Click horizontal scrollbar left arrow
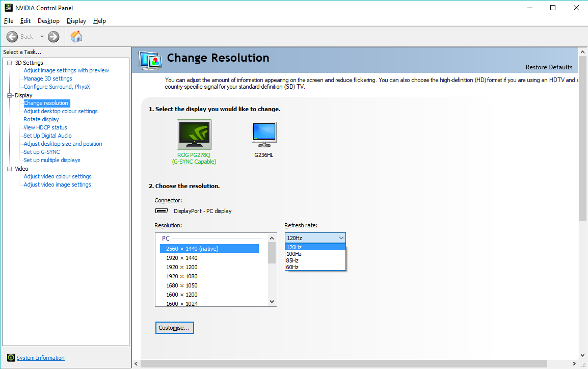Image resolution: width=588 pixels, height=369 pixels. (137, 364)
